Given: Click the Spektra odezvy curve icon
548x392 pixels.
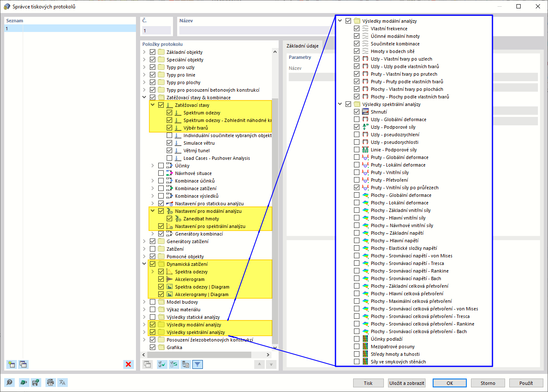Looking at the screenshot, I should pyautogui.click(x=170, y=272).
